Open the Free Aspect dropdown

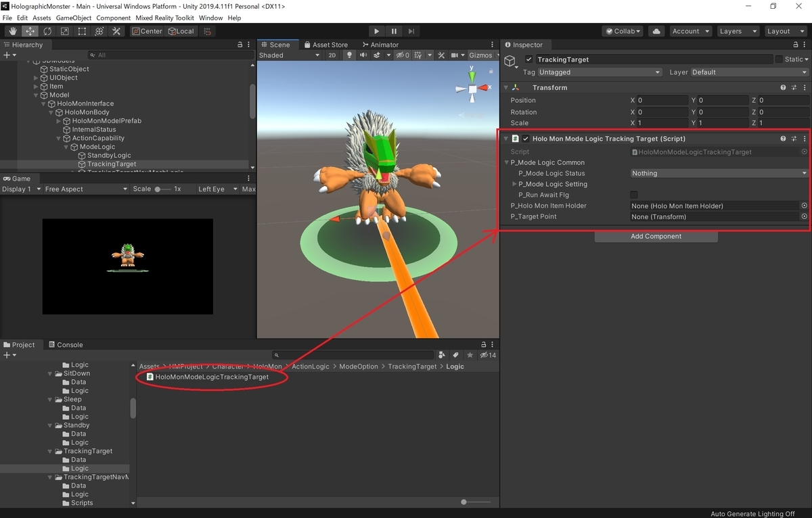click(x=86, y=189)
